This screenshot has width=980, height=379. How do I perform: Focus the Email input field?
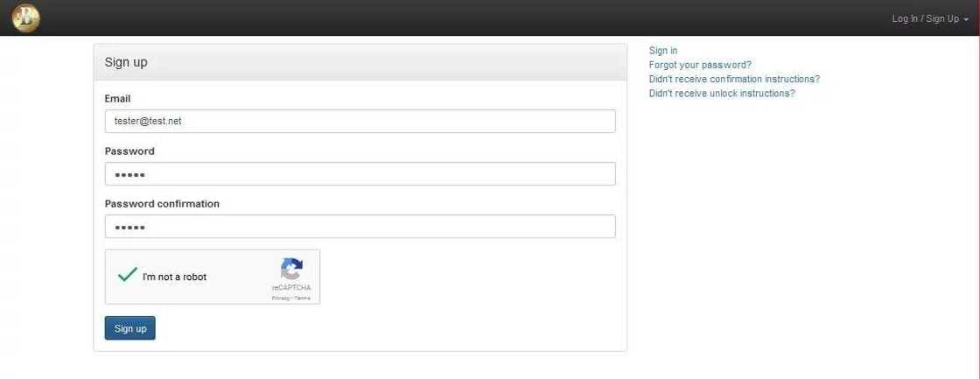pos(360,121)
